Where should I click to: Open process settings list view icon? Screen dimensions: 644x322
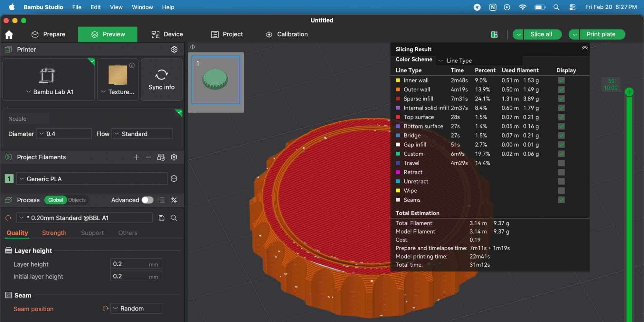point(162,200)
